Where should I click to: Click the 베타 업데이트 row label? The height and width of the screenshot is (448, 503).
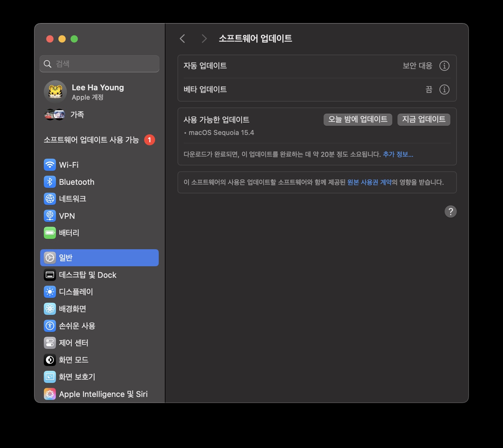(x=205, y=89)
